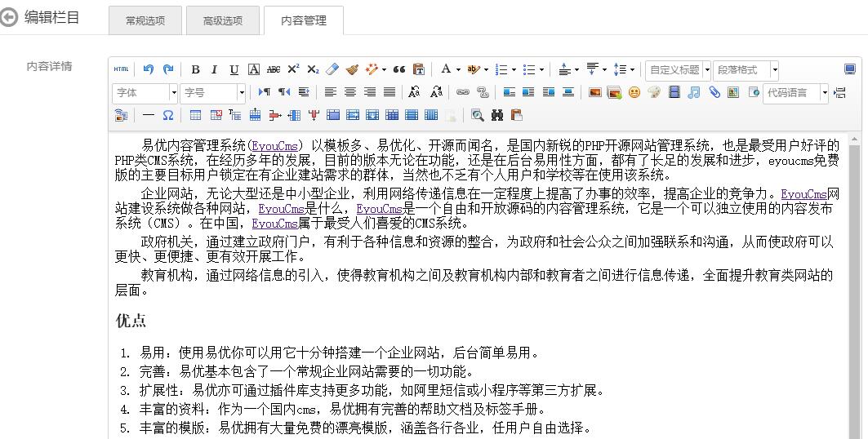Screen dimensions: 868x439
Task: Insert a blockquote with quote icon
Action: coord(399,69)
